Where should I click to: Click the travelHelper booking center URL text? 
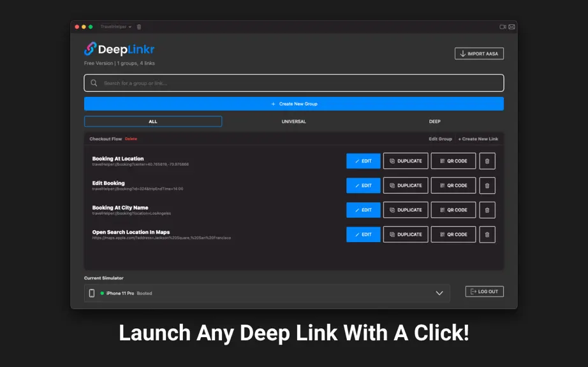(141, 164)
